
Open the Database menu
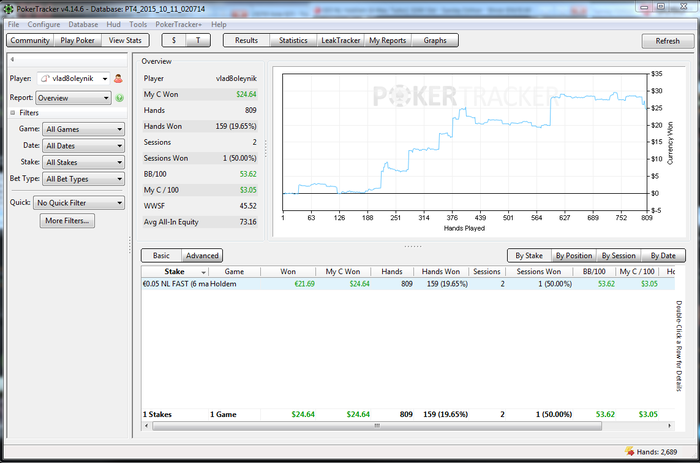click(83, 25)
